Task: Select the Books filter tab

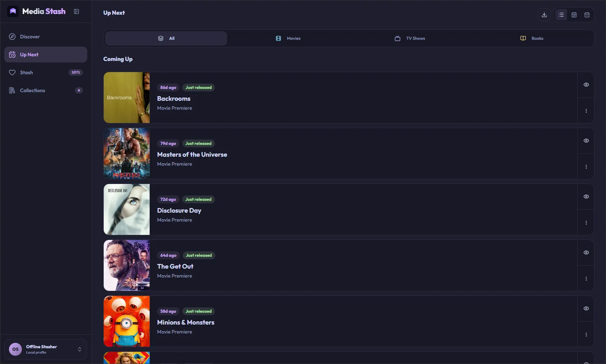Action: pyautogui.click(x=532, y=38)
